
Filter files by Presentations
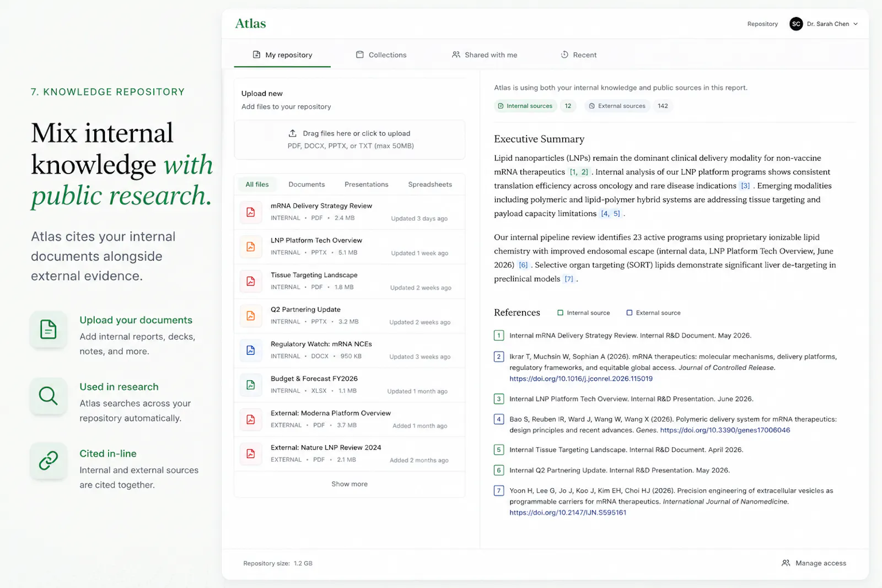tap(367, 185)
